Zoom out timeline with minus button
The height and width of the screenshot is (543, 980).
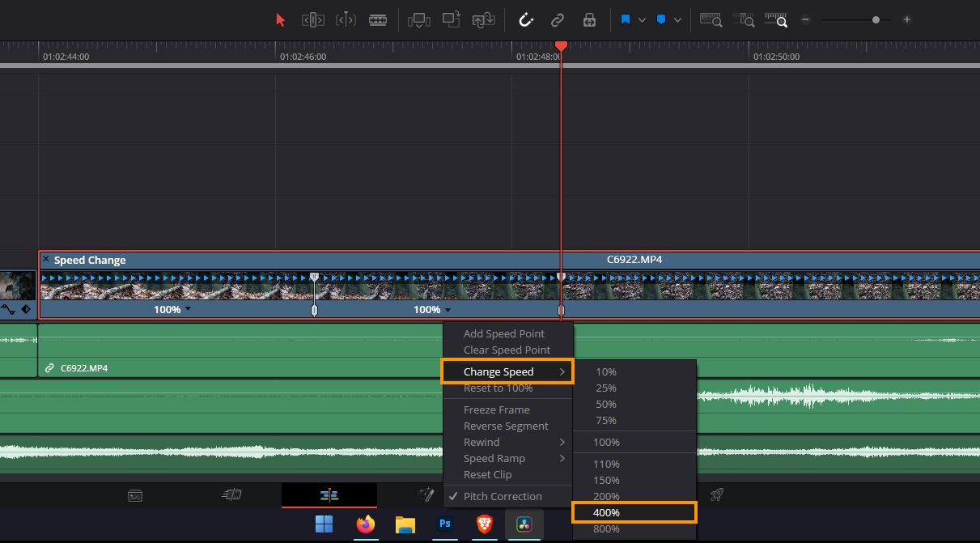click(804, 19)
